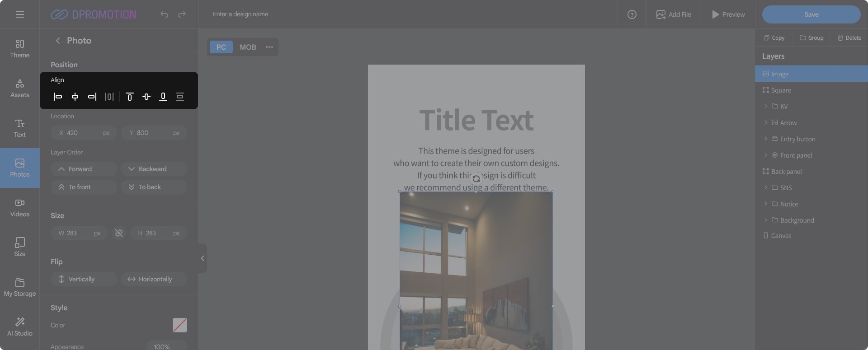This screenshot has width=868, height=350.
Task: Toggle the aspect ratio lock for size
Action: click(119, 233)
